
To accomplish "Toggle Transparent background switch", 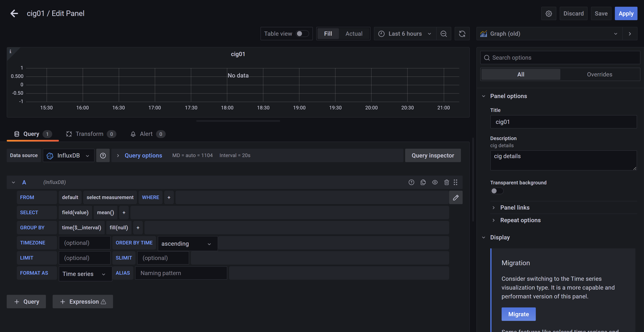I will coord(497,191).
